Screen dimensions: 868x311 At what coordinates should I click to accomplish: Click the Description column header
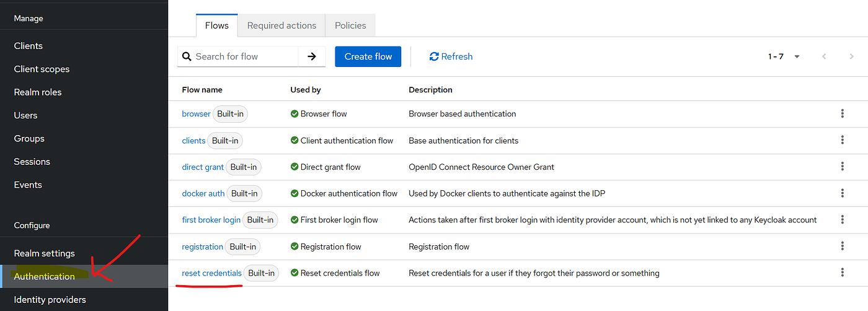430,90
